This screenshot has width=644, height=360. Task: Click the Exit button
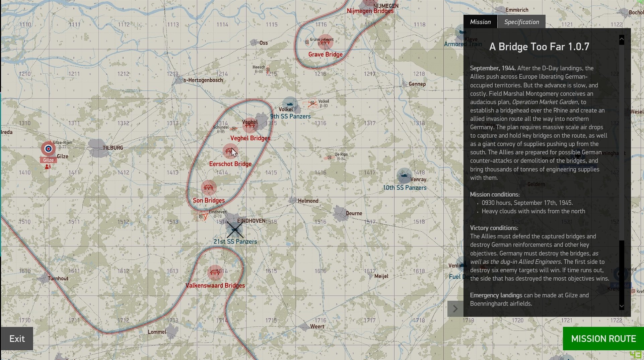click(x=17, y=339)
